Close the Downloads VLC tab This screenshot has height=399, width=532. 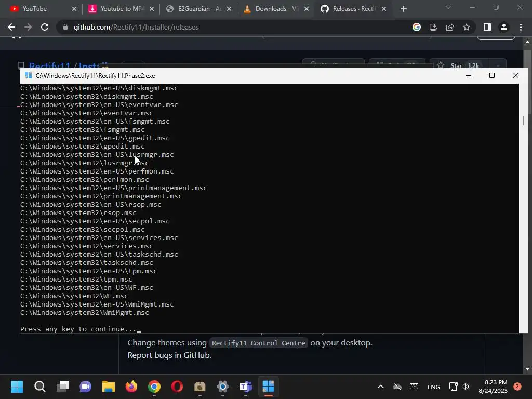[307, 9]
